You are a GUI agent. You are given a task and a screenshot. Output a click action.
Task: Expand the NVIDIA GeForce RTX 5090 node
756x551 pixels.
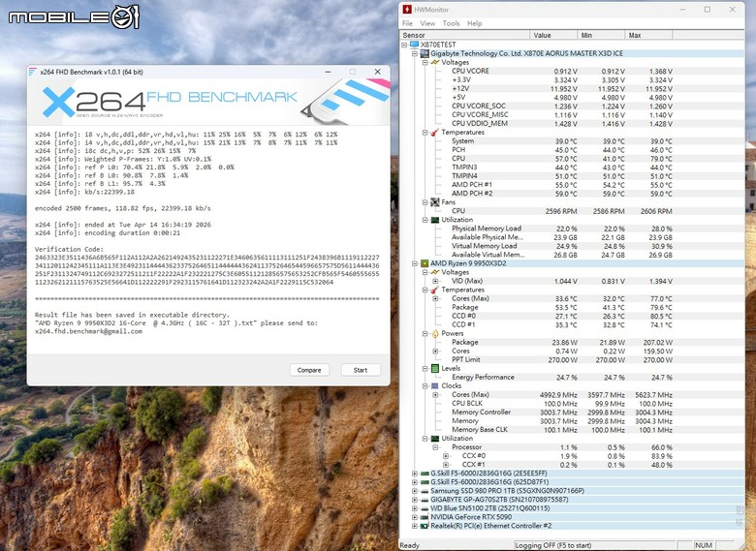415,517
